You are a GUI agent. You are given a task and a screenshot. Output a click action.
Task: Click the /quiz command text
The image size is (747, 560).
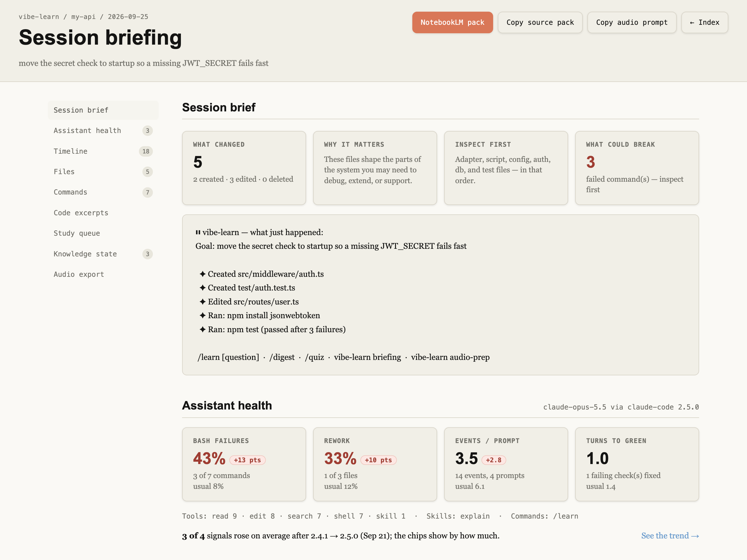314,357
